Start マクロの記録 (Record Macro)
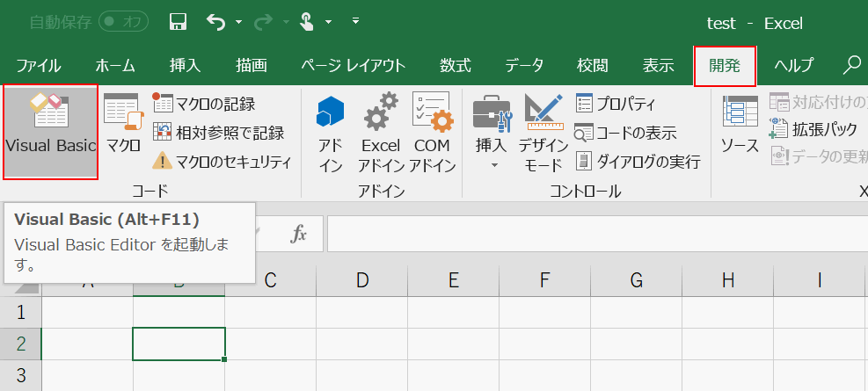 coord(204,104)
